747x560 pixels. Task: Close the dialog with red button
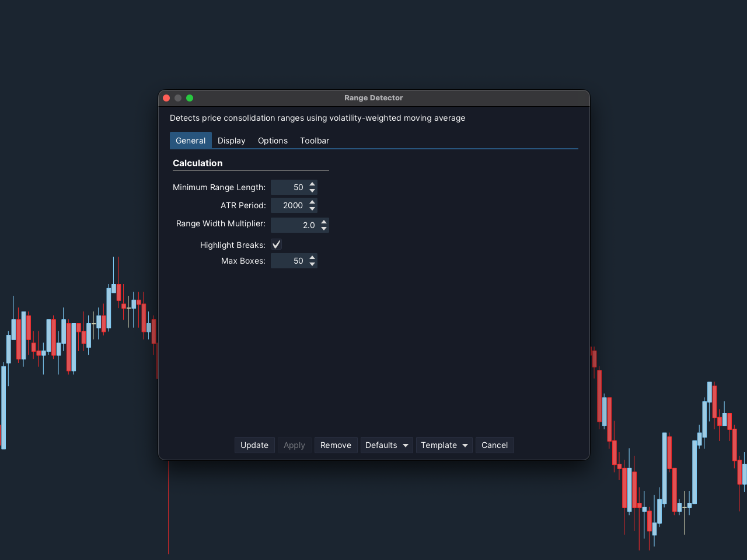pyautogui.click(x=166, y=98)
